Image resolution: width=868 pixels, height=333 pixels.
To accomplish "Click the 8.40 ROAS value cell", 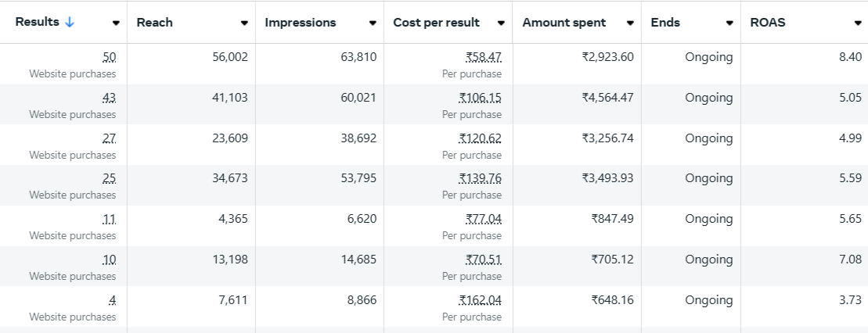I will pos(850,57).
